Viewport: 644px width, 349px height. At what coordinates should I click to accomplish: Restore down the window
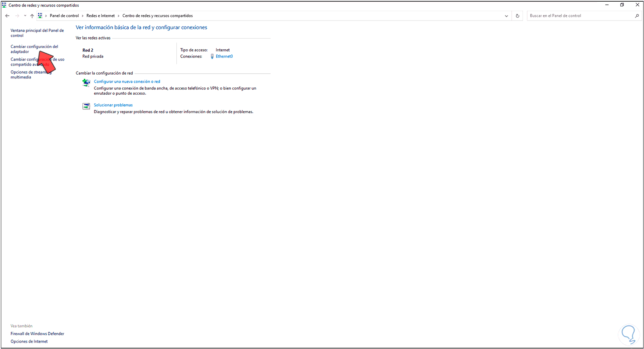point(622,5)
